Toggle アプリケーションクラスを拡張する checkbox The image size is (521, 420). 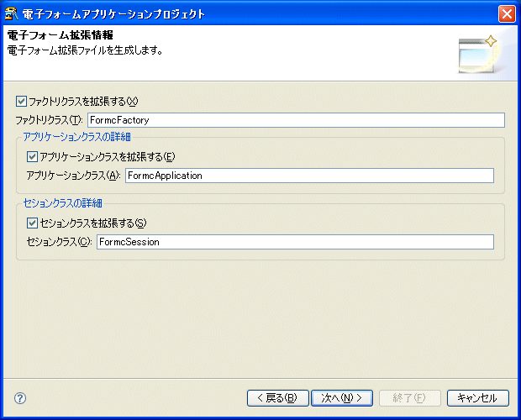click(32, 157)
